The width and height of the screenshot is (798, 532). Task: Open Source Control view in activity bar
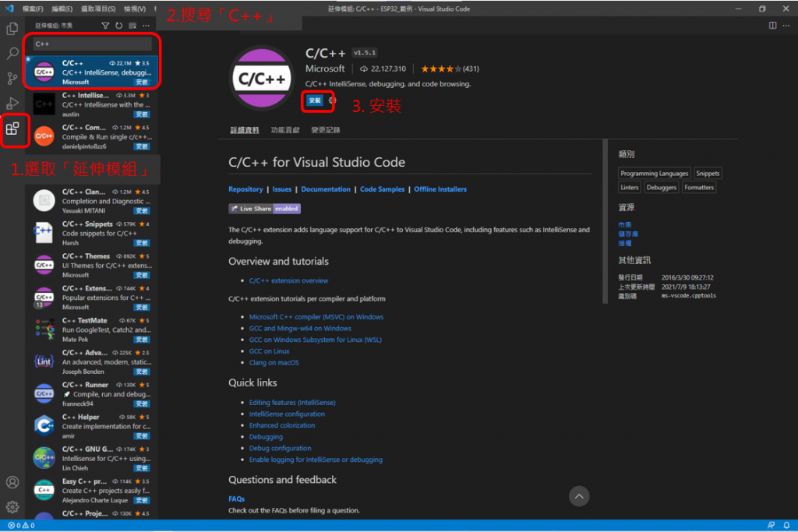[12, 78]
